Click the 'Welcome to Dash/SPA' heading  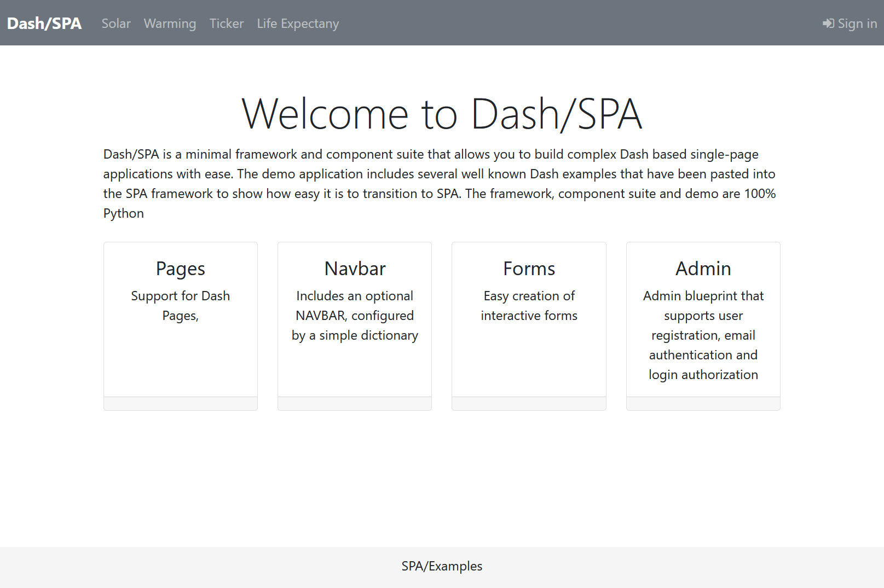442,114
